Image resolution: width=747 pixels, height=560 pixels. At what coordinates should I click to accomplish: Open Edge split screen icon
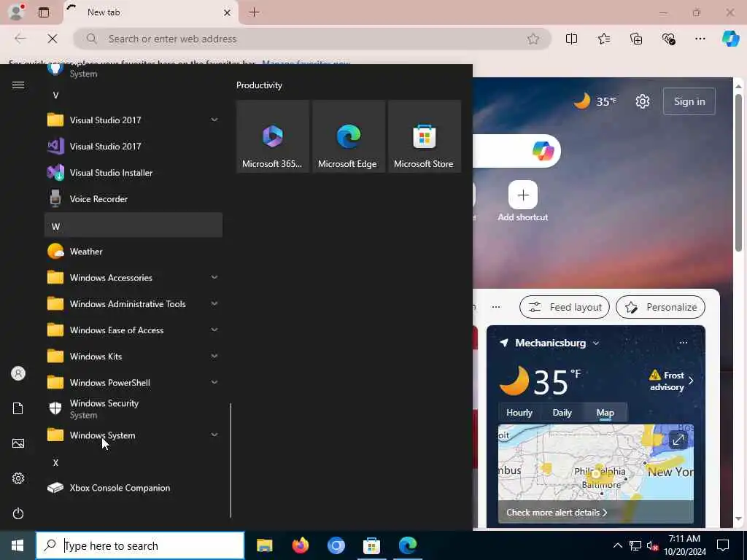click(x=571, y=39)
